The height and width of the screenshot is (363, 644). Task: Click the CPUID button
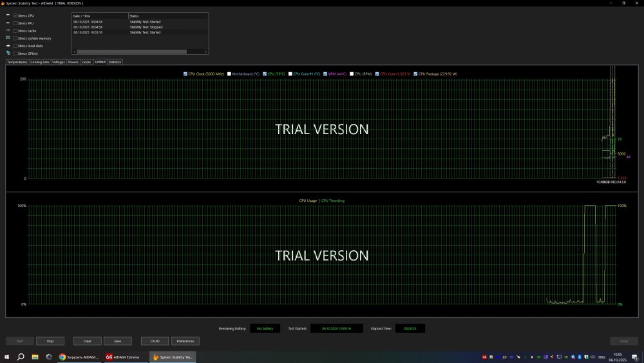pyautogui.click(x=155, y=341)
